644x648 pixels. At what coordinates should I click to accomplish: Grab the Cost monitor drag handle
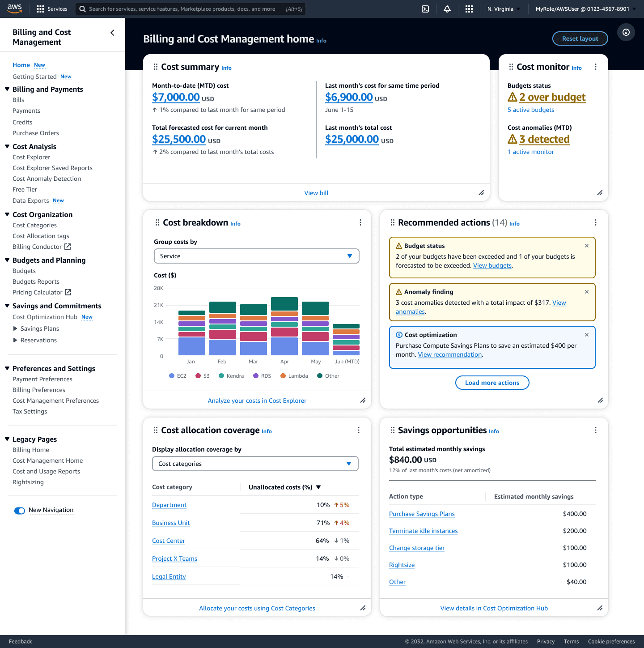(511, 67)
